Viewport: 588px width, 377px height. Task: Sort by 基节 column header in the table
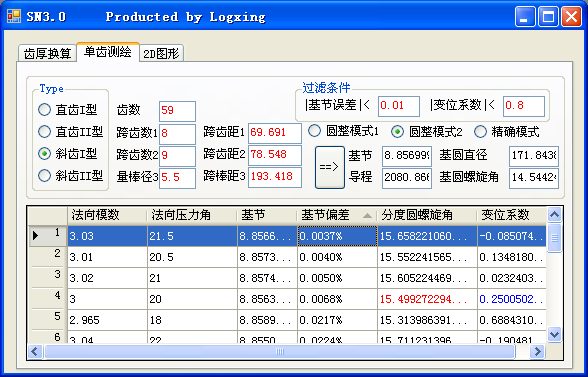pos(267,215)
